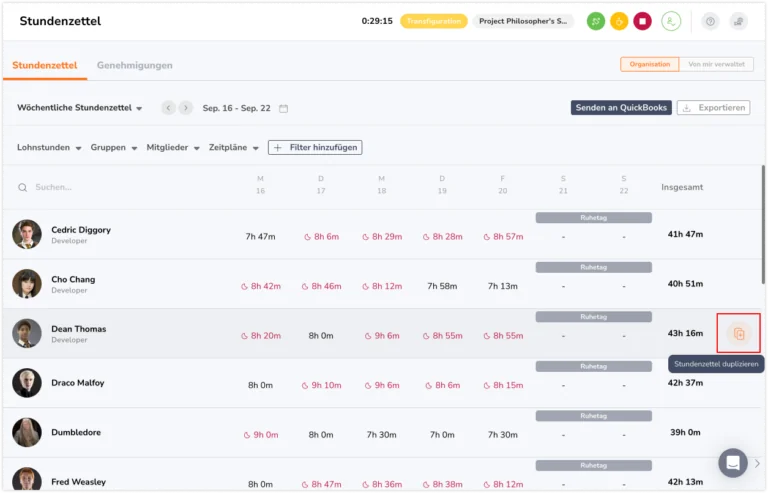Click the Sep. 16 - Sep. 22 date range
Image resolution: width=768 pixels, height=493 pixels.
pos(237,108)
